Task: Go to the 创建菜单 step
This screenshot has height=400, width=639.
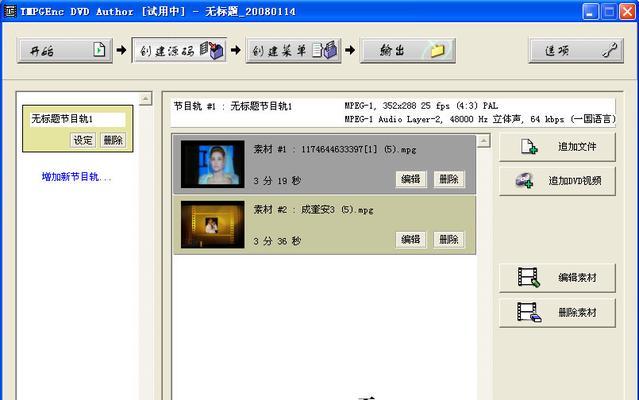Action: pos(293,51)
